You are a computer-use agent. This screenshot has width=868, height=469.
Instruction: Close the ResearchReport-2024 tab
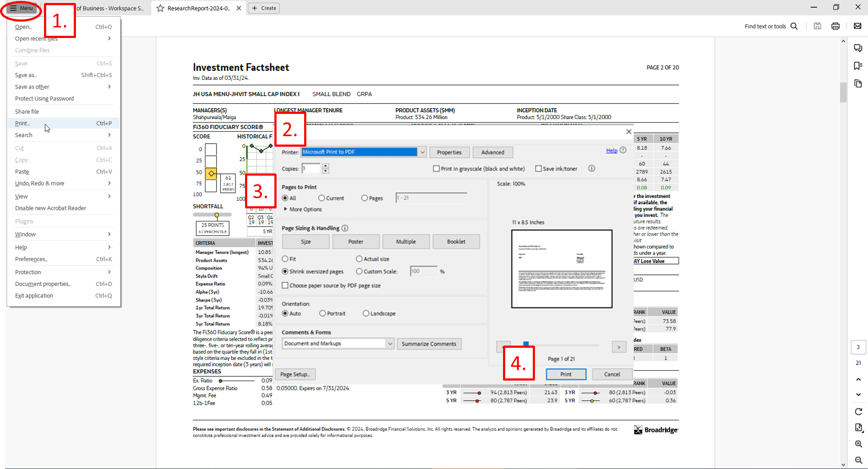pyautogui.click(x=239, y=8)
